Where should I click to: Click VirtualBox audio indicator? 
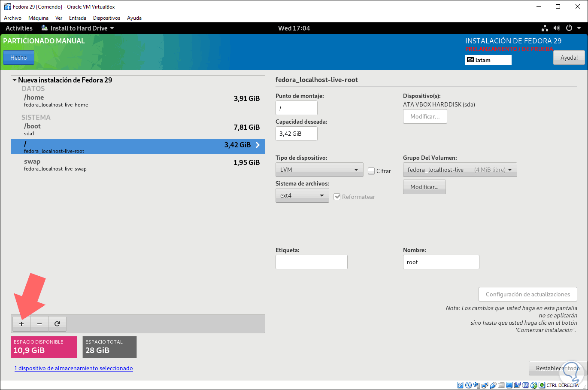tap(476, 385)
